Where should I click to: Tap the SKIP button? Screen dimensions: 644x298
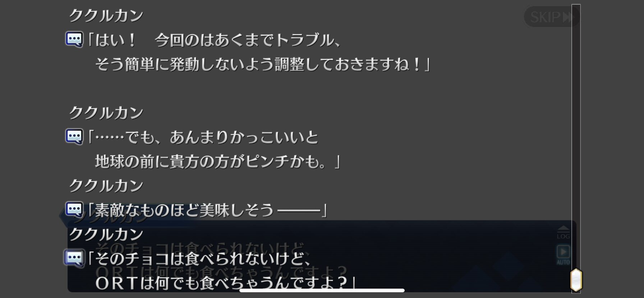pos(551,17)
